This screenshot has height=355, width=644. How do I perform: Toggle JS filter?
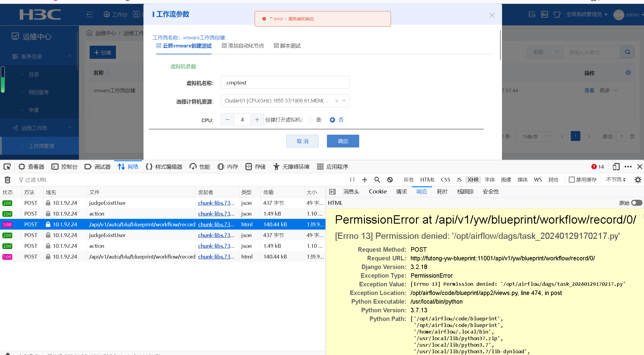459,179
